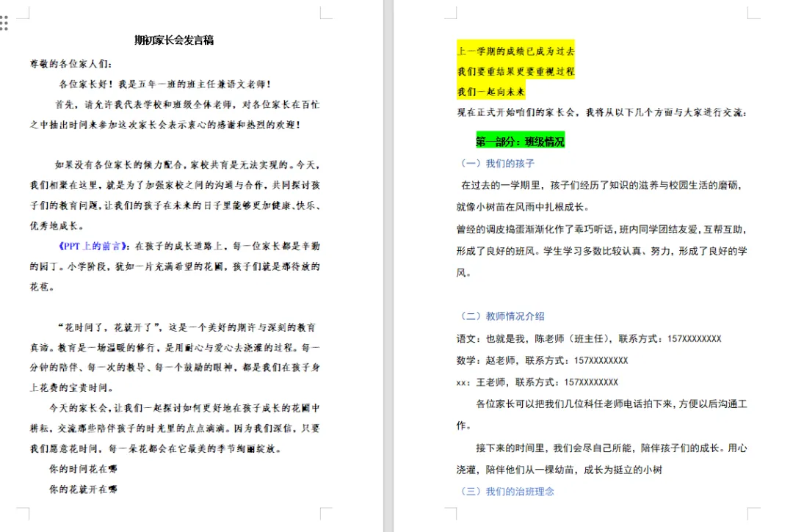Click the quote “花时间了，花就开了”
The width and height of the screenshot is (793, 532).
coord(109,327)
